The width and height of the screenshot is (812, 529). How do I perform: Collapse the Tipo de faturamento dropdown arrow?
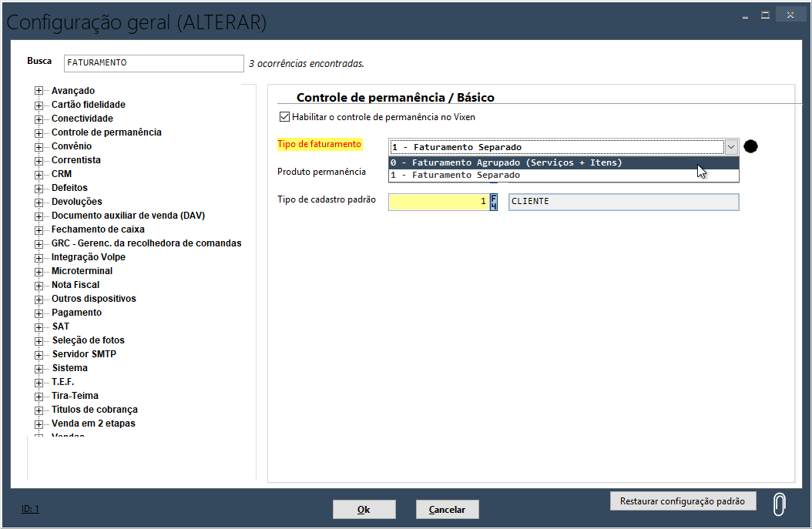coord(731,147)
